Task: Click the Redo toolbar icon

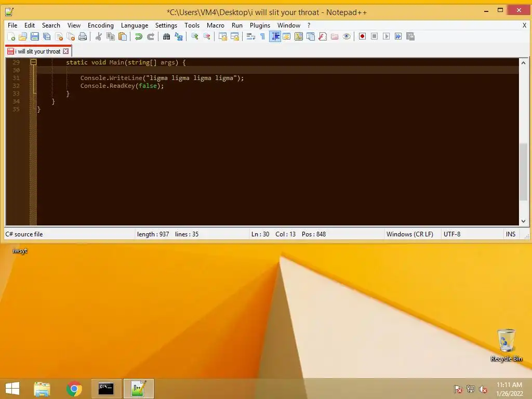Action: coord(151,36)
